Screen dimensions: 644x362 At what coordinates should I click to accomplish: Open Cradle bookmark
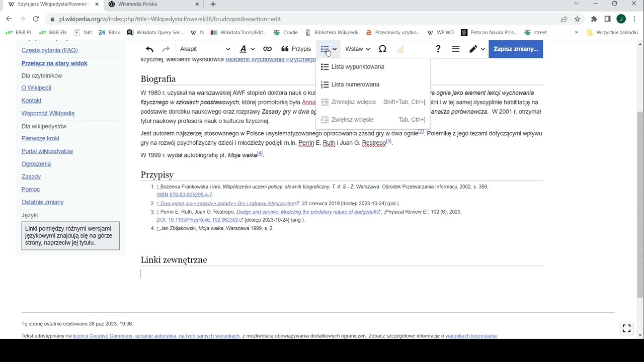click(x=286, y=33)
